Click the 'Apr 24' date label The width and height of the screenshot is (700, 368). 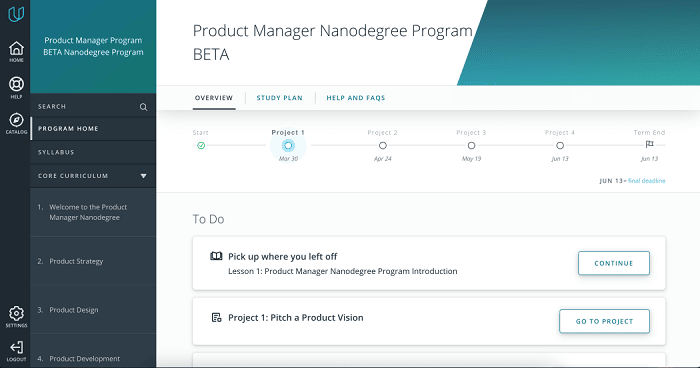(383, 159)
